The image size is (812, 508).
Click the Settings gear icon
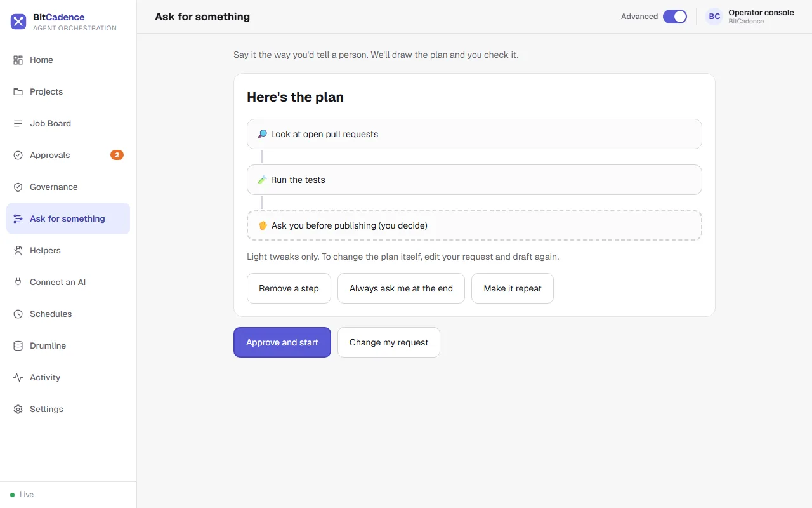pyautogui.click(x=18, y=409)
